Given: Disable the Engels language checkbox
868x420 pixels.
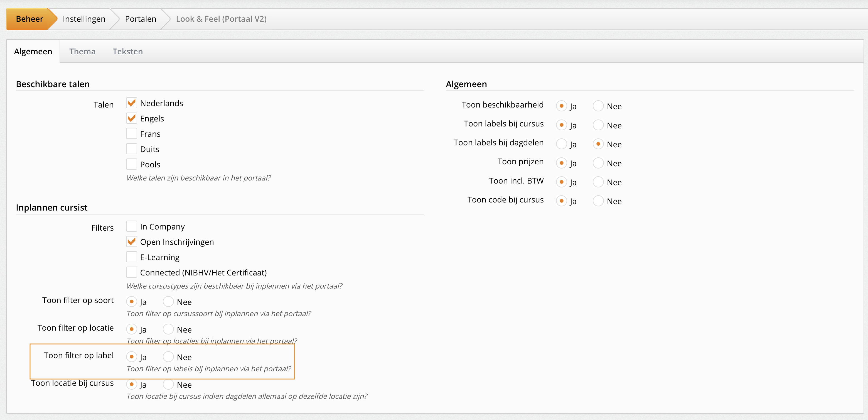Looking at the screenshot, I should click(131, 118).
